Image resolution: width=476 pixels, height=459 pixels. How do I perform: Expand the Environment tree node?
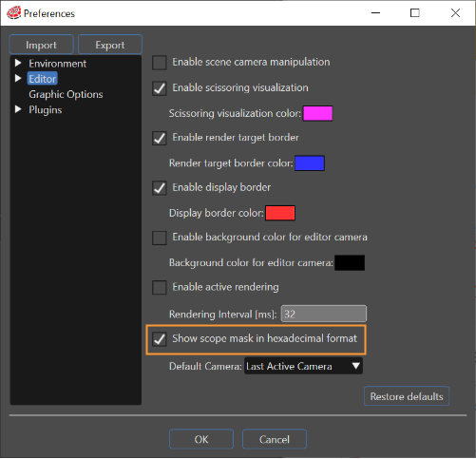coord(18,63)
